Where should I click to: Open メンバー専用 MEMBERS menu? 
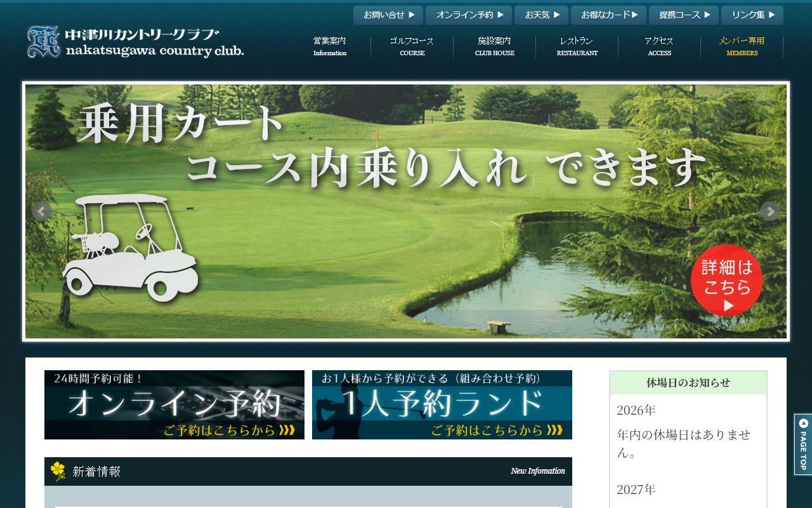pos(742,46)
